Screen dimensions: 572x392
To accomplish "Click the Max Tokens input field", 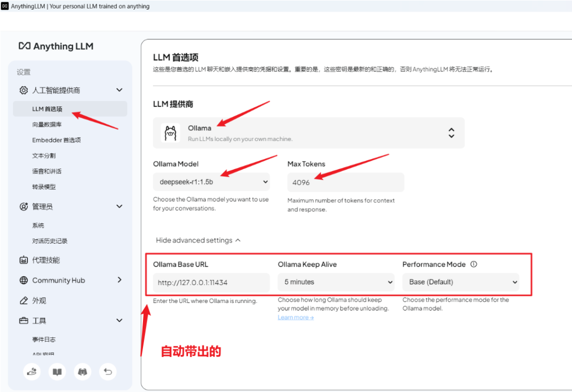I will pos(345,182).
